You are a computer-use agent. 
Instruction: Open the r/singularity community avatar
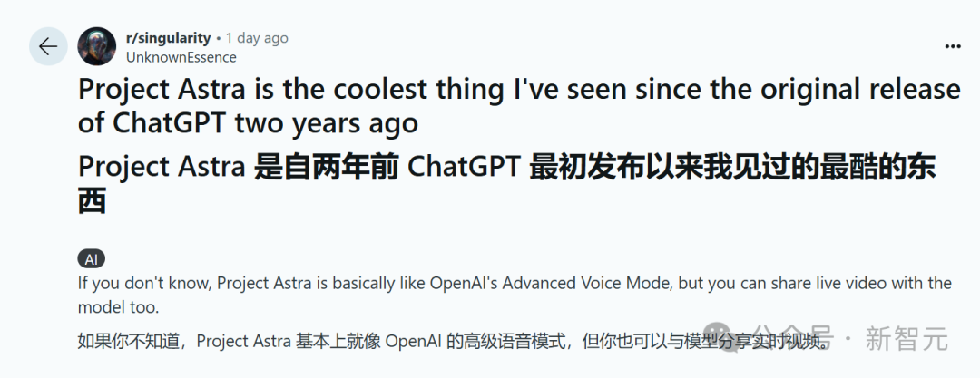click(97, 47)
